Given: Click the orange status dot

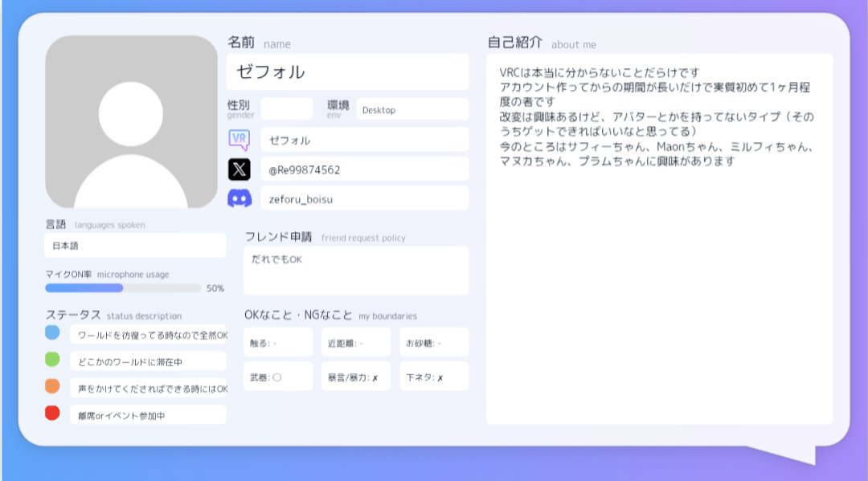Looking at the screenshot, I should pyautogui.click(x=52, y=386).
